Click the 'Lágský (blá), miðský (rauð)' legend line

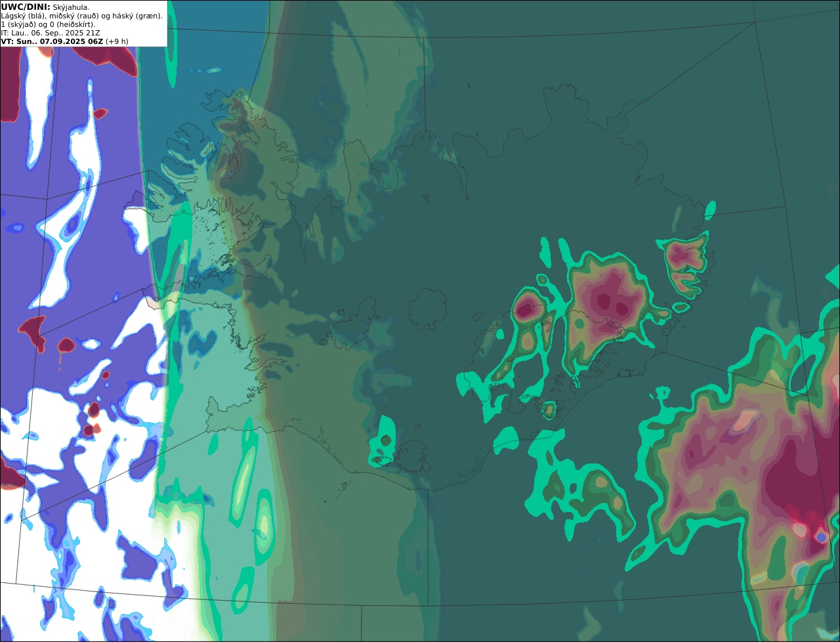pos(82,16)
